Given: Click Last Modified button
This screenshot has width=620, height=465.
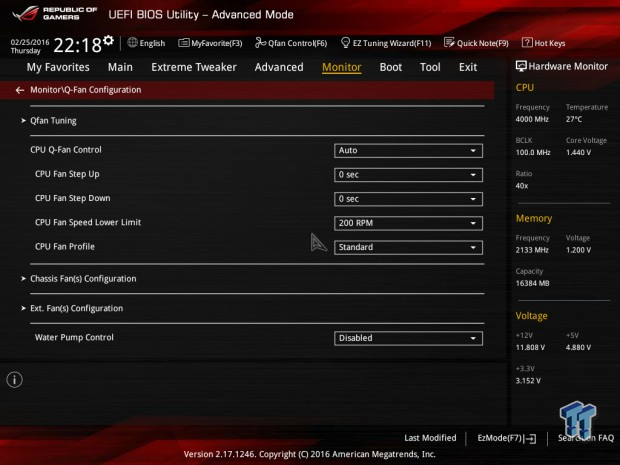Looking at the screenshot, I should tap(430, 438).
